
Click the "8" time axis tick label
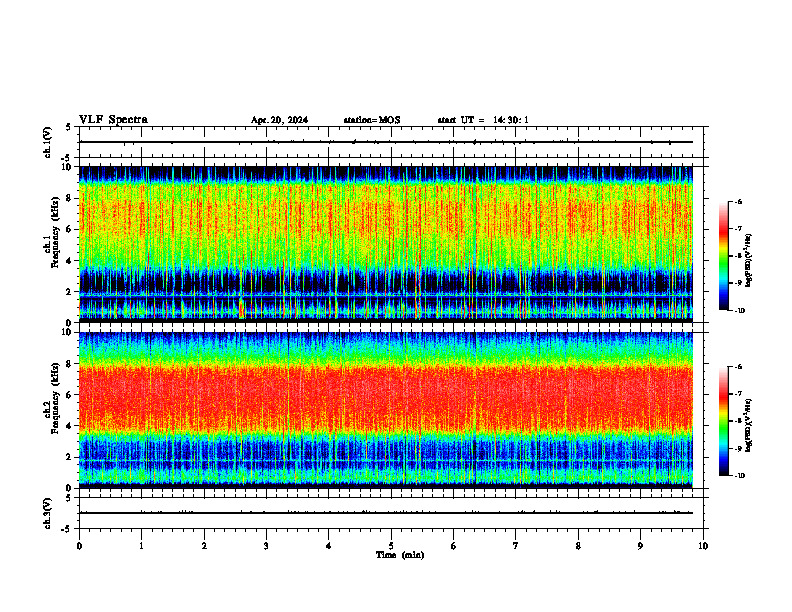[578, 546]
